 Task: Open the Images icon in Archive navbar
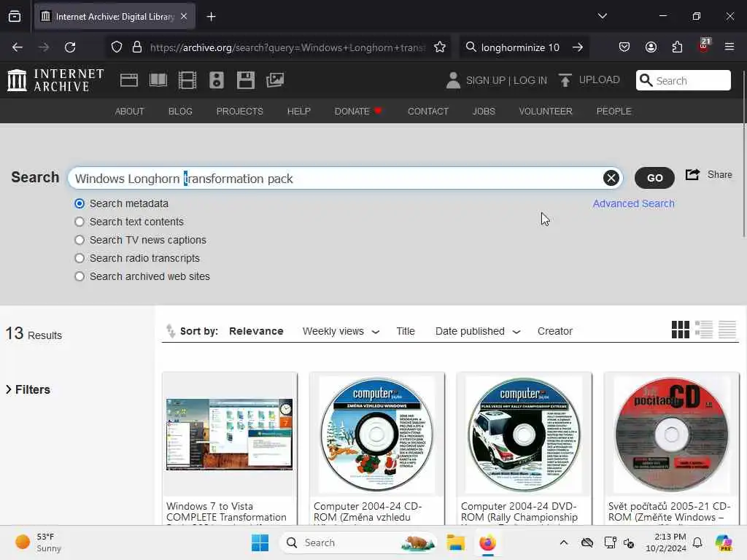coord(275,80)
